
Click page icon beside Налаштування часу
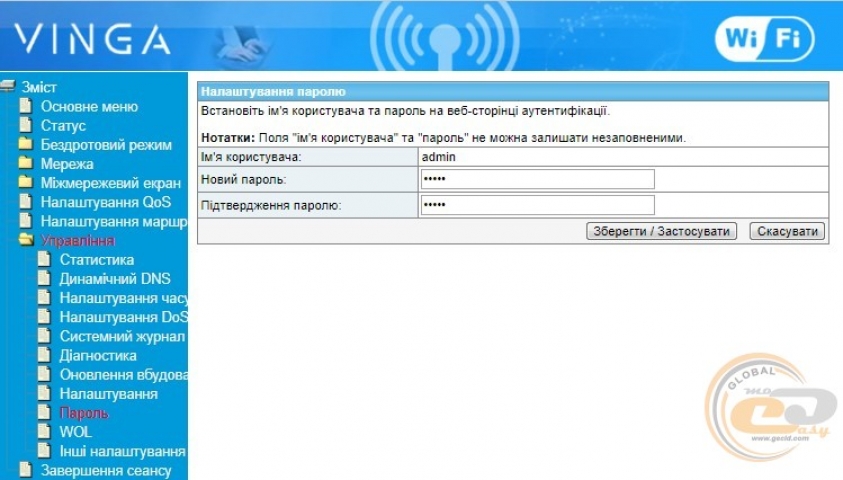point(45,297)
